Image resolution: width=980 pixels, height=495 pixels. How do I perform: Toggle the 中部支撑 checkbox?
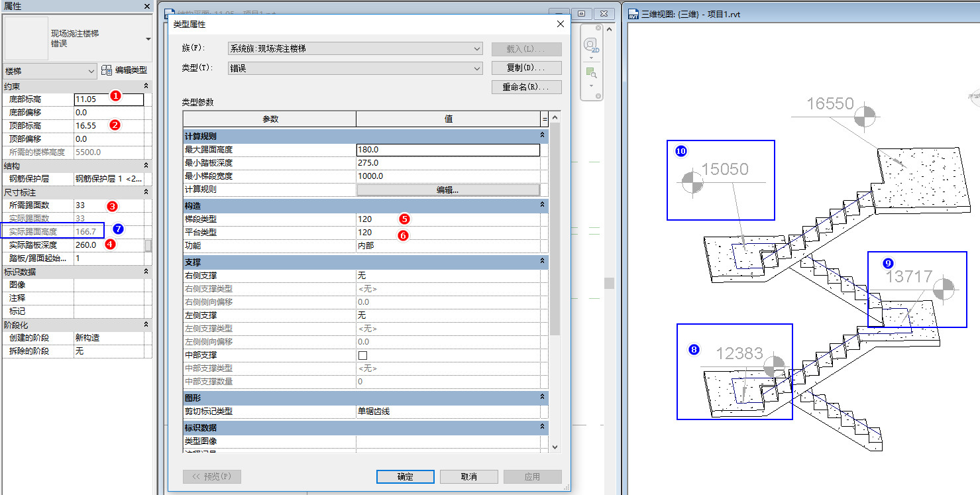362,355
